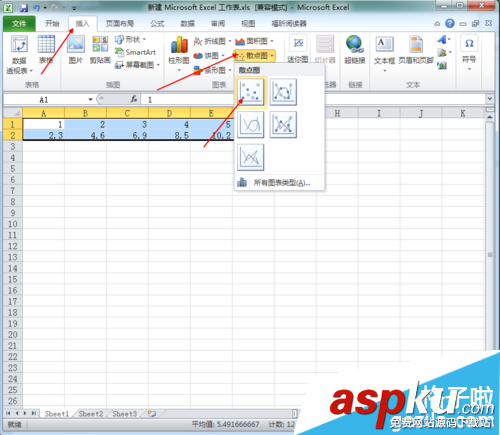Viewport: 500px width, 435px height.
Task: Insert a Signature Line
Action: [444, 52]
